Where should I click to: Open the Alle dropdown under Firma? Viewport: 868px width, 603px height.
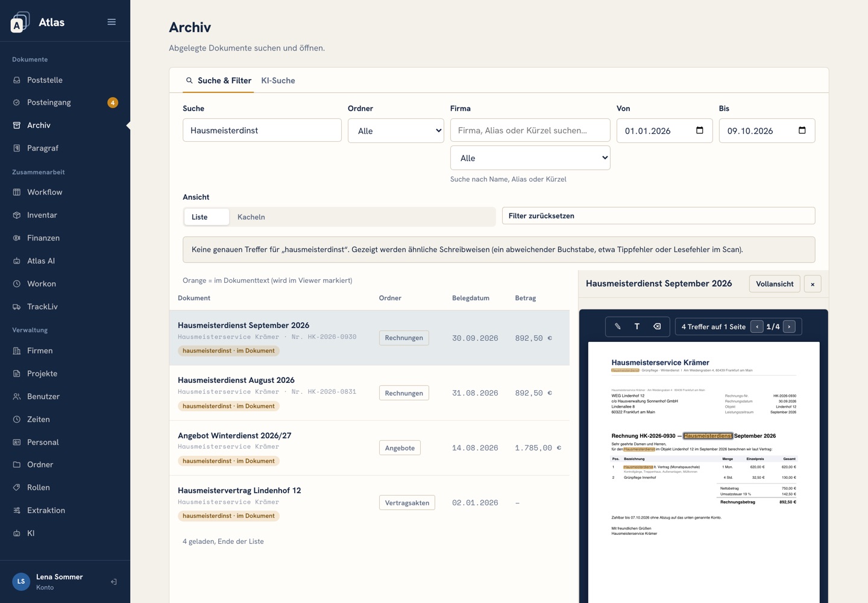click(x=530, y=158)
